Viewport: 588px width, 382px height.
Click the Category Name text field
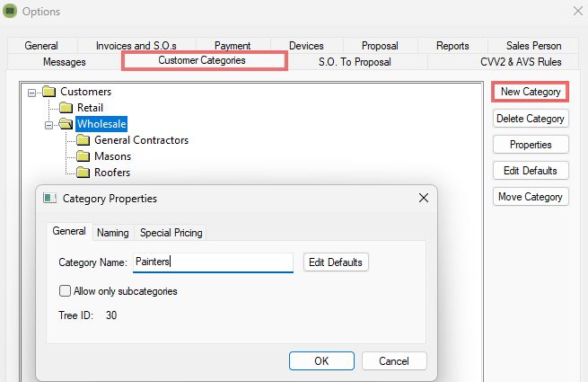coord(213,262)
